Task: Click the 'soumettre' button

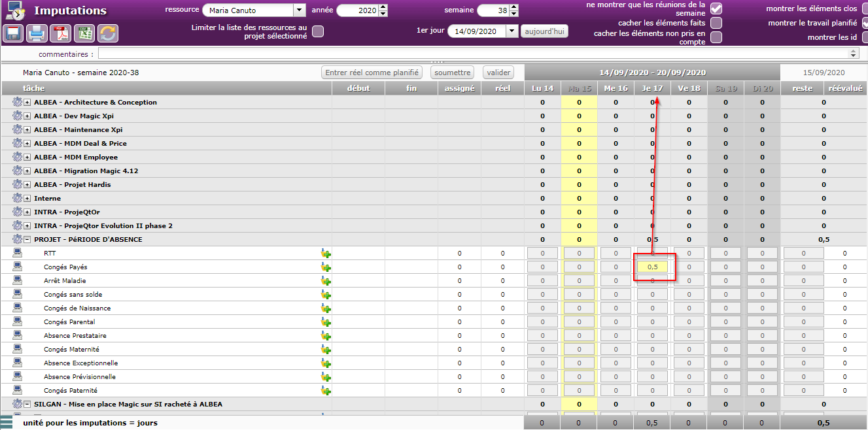Action: 452,73
